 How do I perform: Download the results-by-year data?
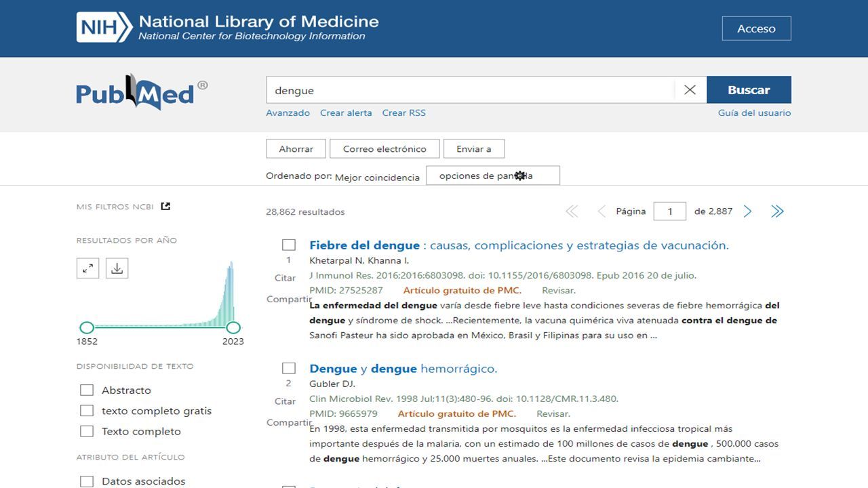pos(117,268)
